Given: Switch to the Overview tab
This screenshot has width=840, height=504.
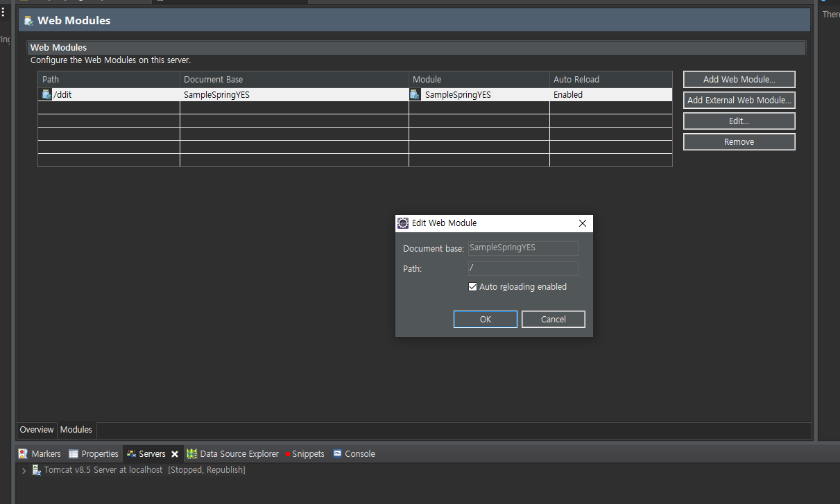Looking at the screenshot, I should (x=37, y=430).
